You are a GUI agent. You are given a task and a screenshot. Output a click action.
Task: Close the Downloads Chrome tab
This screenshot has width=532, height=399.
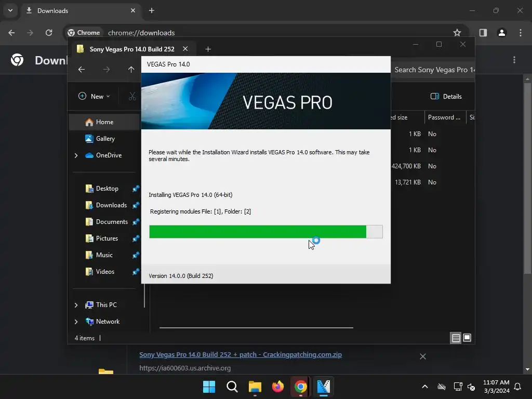click(133, 10)
